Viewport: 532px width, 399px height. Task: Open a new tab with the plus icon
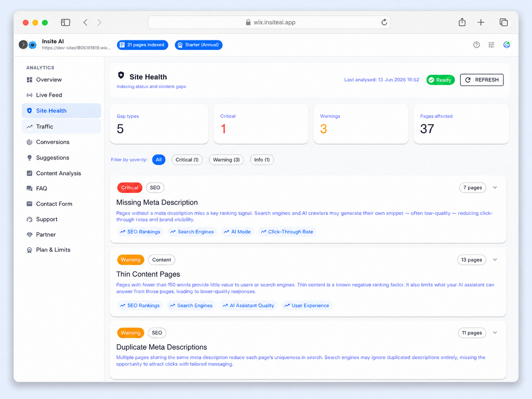pyautogui.click(x=481, y=22)
